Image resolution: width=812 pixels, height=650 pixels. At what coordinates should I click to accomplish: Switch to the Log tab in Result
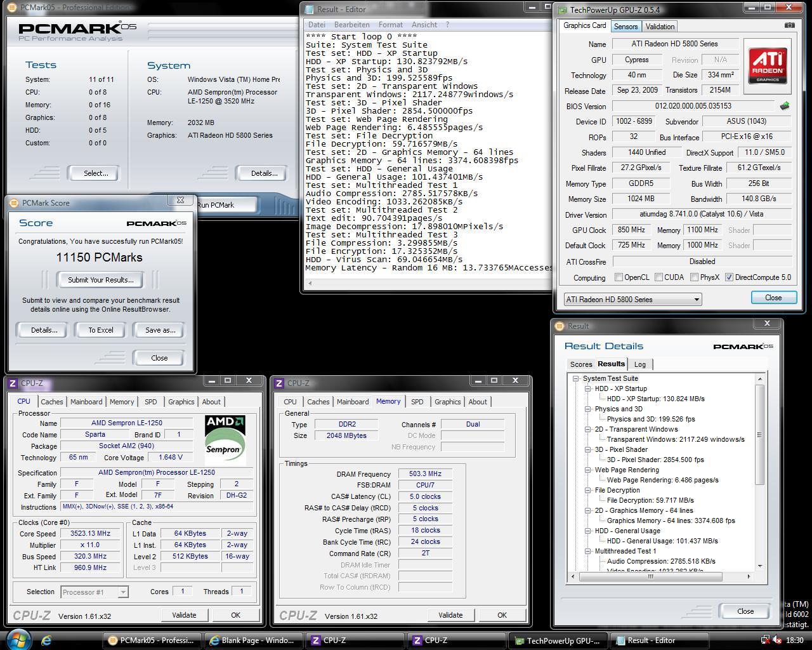click(x=640, y=364)
